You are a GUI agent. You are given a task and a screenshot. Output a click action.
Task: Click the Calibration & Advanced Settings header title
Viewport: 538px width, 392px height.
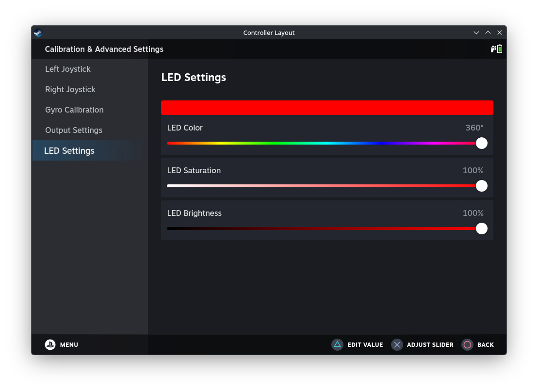104,49
